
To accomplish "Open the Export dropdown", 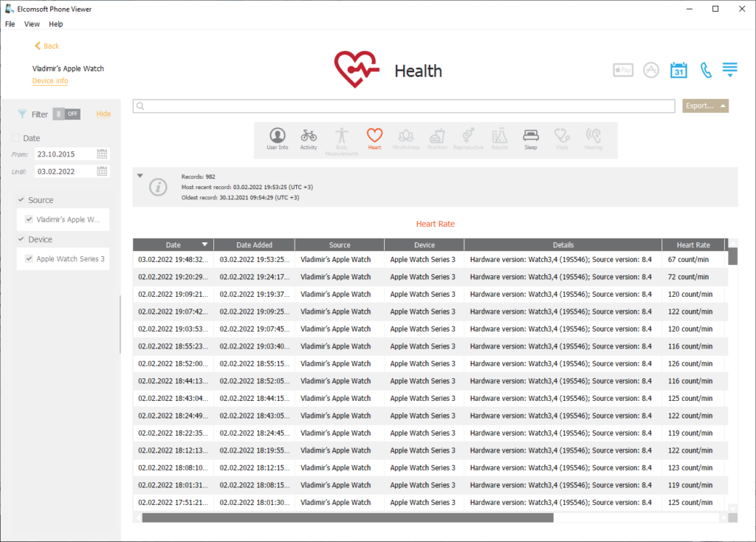I will click(705, 106).
